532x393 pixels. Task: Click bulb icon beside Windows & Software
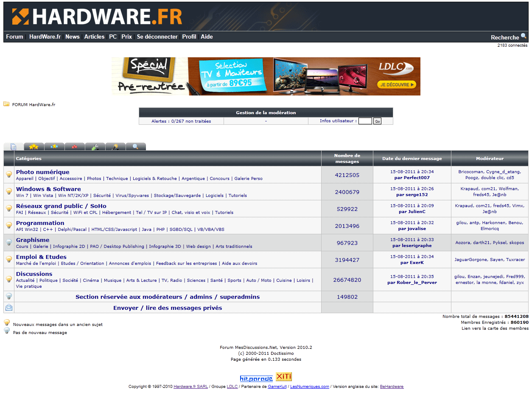click(9, 191)
